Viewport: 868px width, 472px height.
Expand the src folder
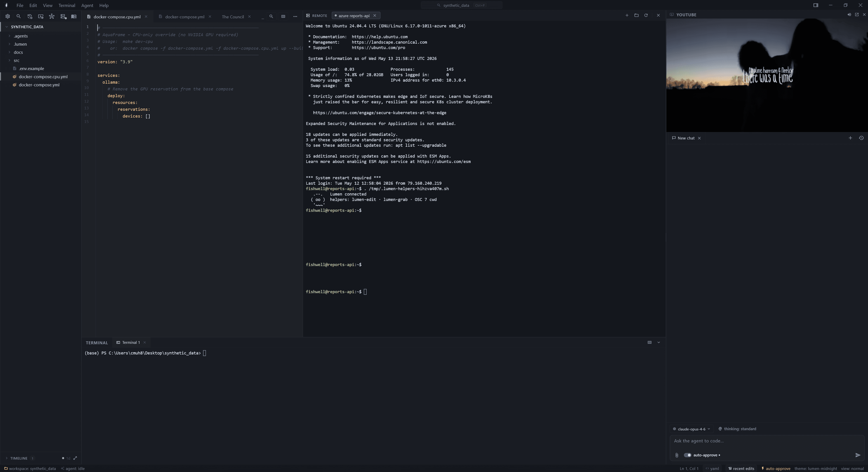[40, 60]
